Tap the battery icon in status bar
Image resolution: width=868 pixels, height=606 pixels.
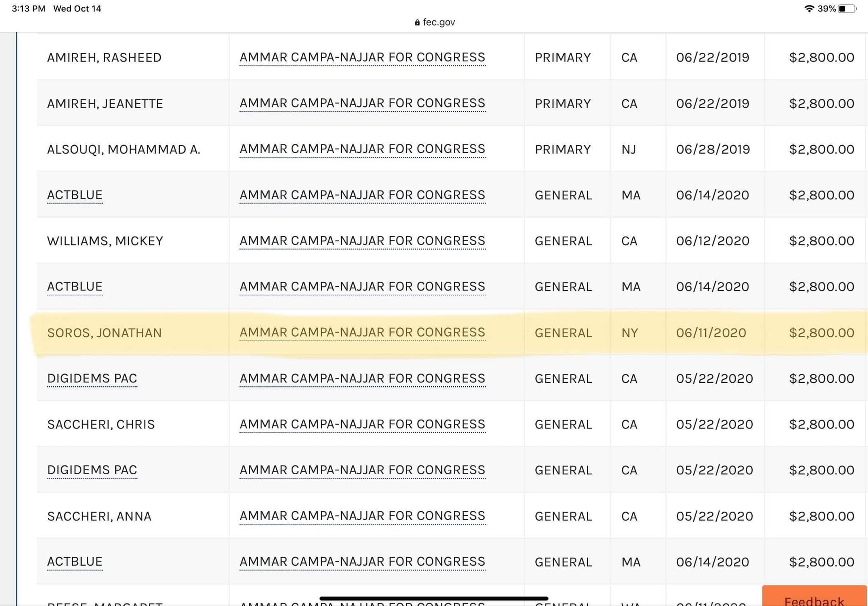point(847,9)
